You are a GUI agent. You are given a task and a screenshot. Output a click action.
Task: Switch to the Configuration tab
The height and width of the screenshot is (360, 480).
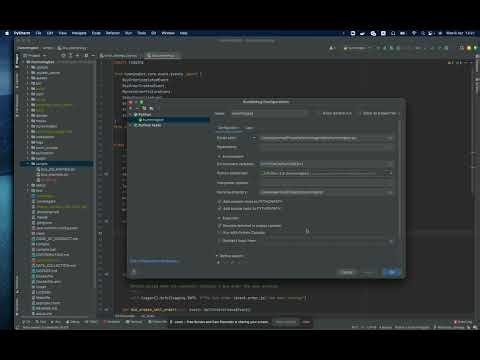229,128
